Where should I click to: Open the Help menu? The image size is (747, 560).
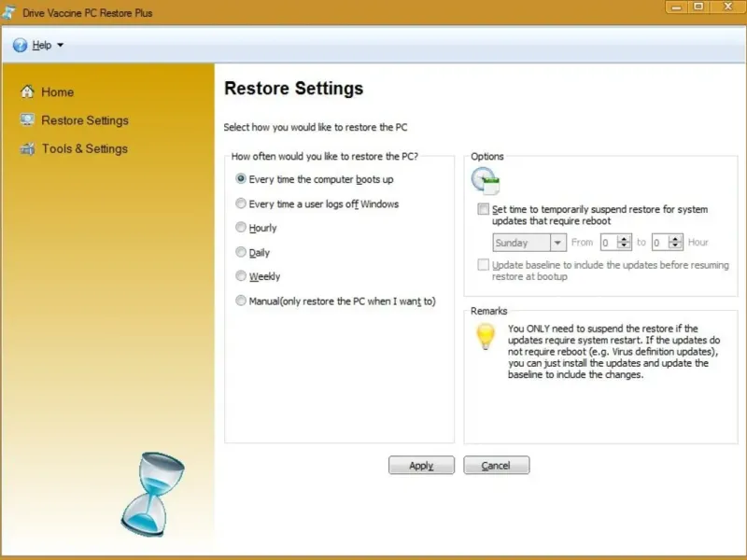[41, 45]
